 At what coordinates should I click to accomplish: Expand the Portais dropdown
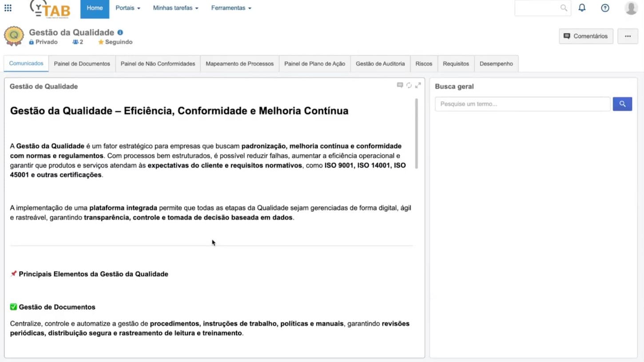coord(128,8)
